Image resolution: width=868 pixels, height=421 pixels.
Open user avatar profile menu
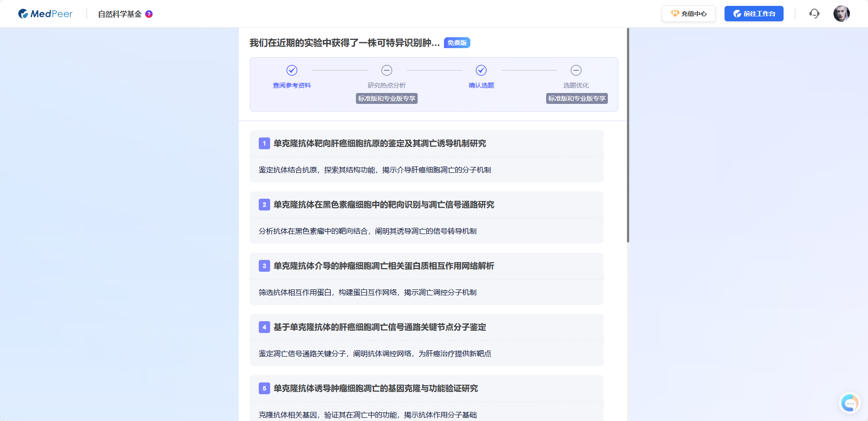coord(841,14)
